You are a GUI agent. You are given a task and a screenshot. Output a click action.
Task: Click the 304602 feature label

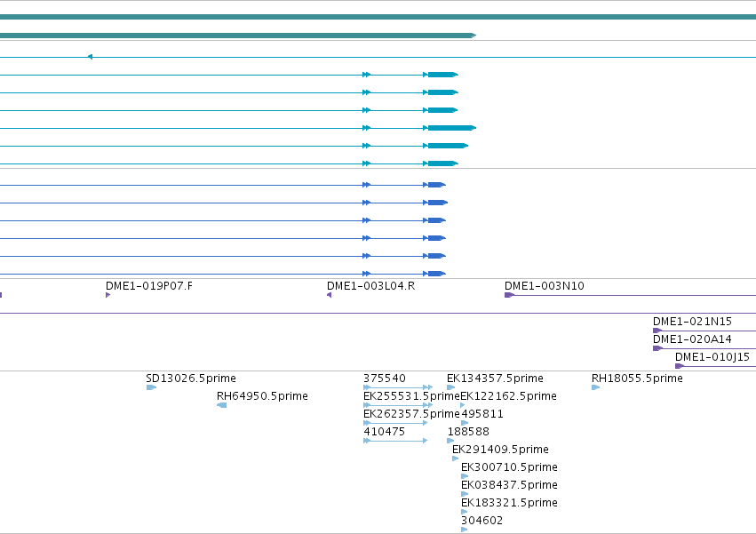click(481, 521)
